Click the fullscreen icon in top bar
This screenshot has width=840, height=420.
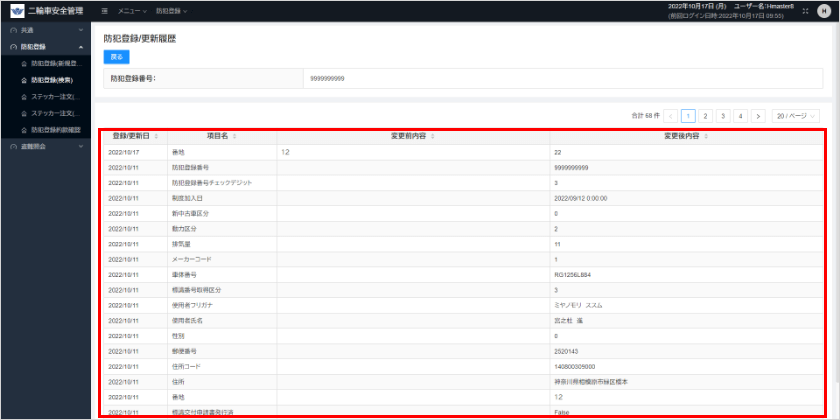pos(805,11)
